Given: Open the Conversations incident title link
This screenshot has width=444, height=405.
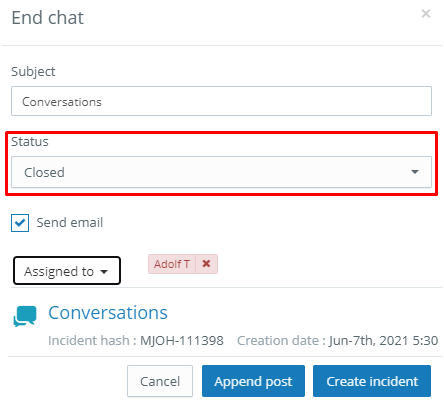Looking at the screenshot, I should pyautogui.click(x=108, y=313).
